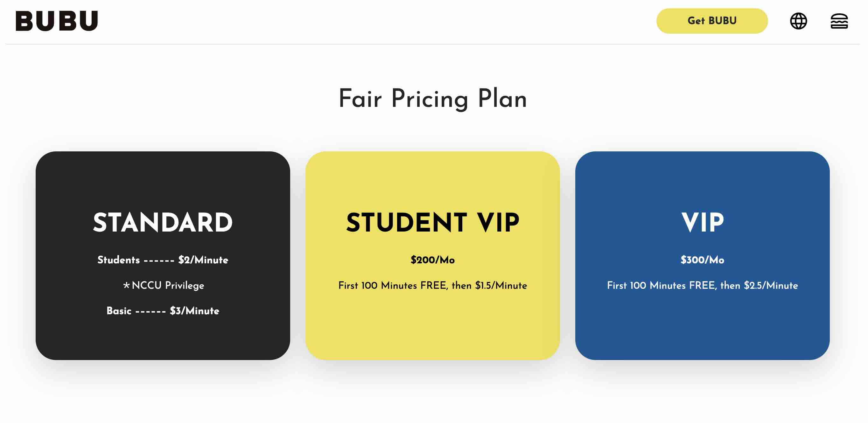Click the asterisk beside NCCU Privilege
The image size is (868, 423).
126,286
